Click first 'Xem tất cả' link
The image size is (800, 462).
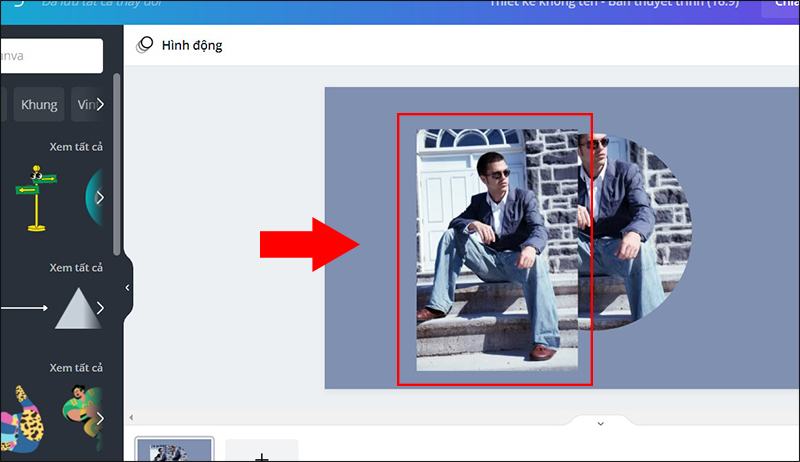[76, 147]
